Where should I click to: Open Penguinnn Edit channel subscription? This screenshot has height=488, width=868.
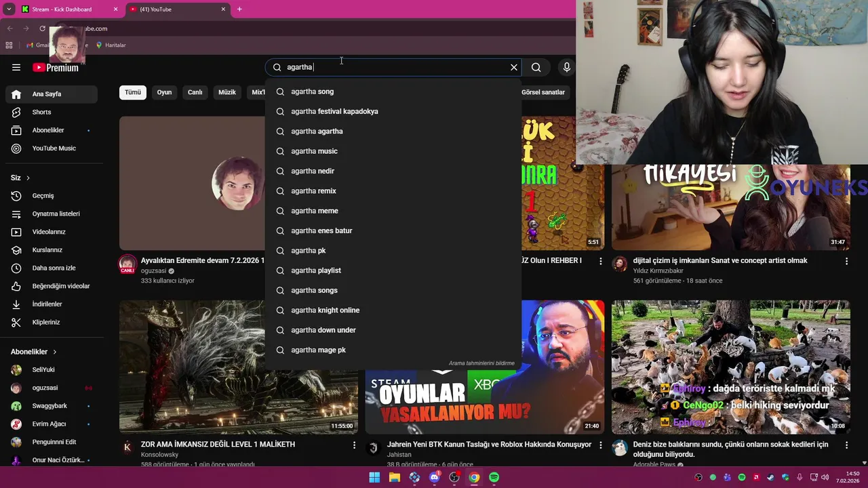[x=52, y=442]
